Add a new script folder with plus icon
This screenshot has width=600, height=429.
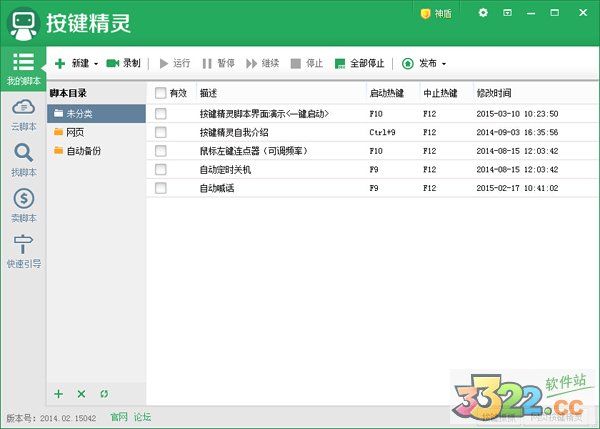coord(58,394)
